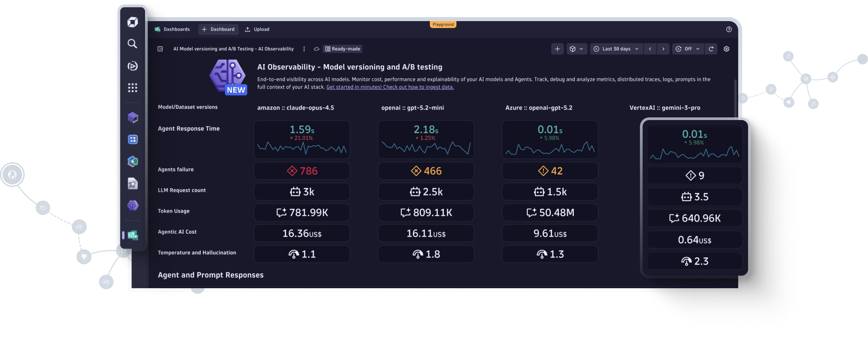Click the 781.99K token usage tile

(302, 213)
